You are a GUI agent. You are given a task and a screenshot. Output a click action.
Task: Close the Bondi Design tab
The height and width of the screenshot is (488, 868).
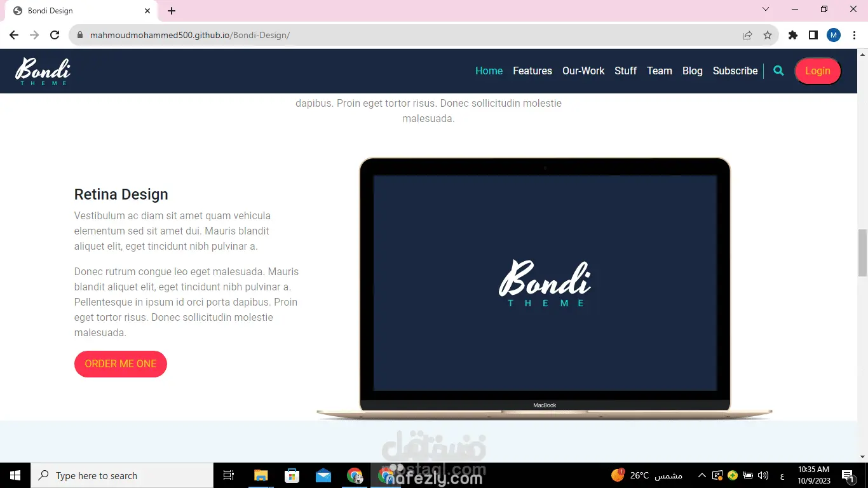coord(147,11)
